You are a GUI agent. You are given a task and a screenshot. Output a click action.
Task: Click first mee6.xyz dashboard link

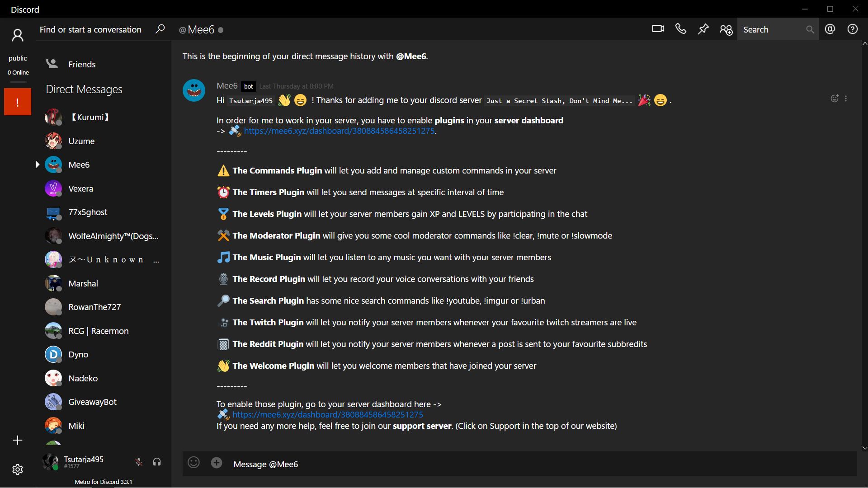pyautogui.click(x=339, y=131)
